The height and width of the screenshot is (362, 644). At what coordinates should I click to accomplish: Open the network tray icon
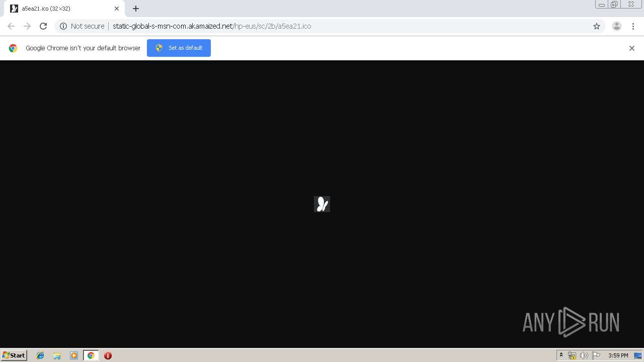pos(572,355)
